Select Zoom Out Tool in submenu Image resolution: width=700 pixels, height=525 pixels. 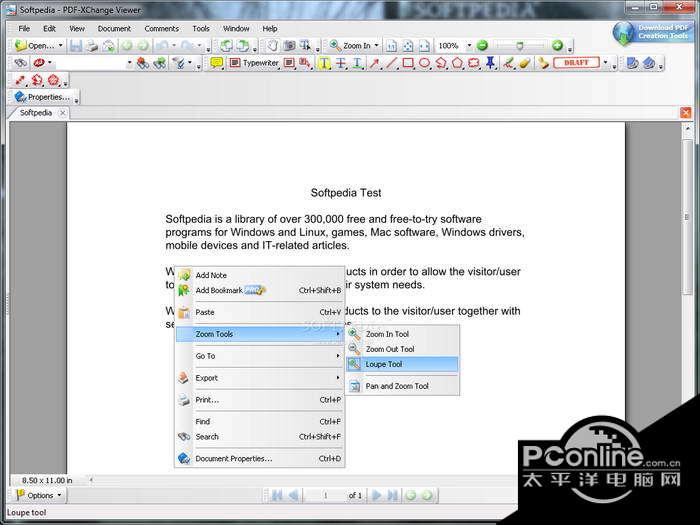pos(402,349)
